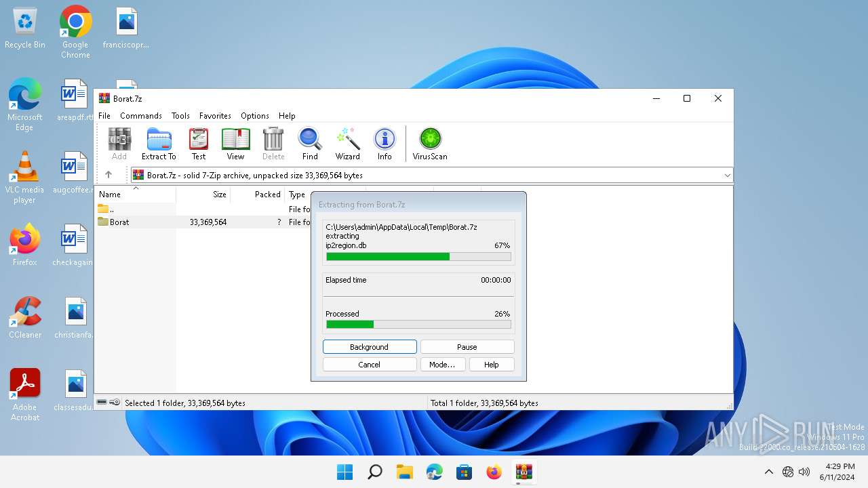Select the christianfa image file icon
Screen dimensions: 868x488
click(75, 318)
